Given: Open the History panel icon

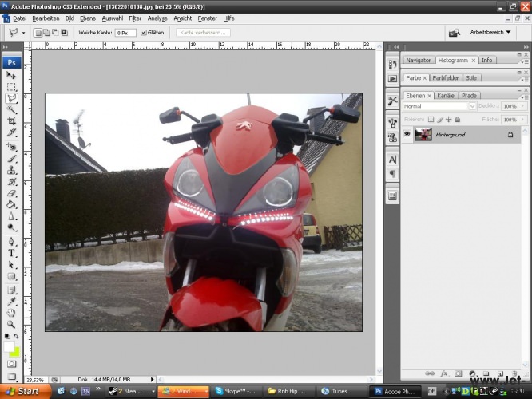Looking at the screenshot, I should click(392, 65).
